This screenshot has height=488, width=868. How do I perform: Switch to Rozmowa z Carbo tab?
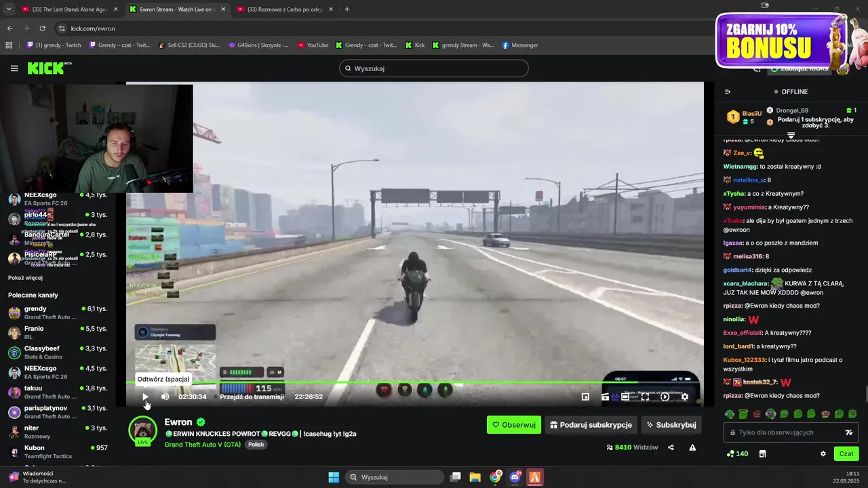pos(284,9)
